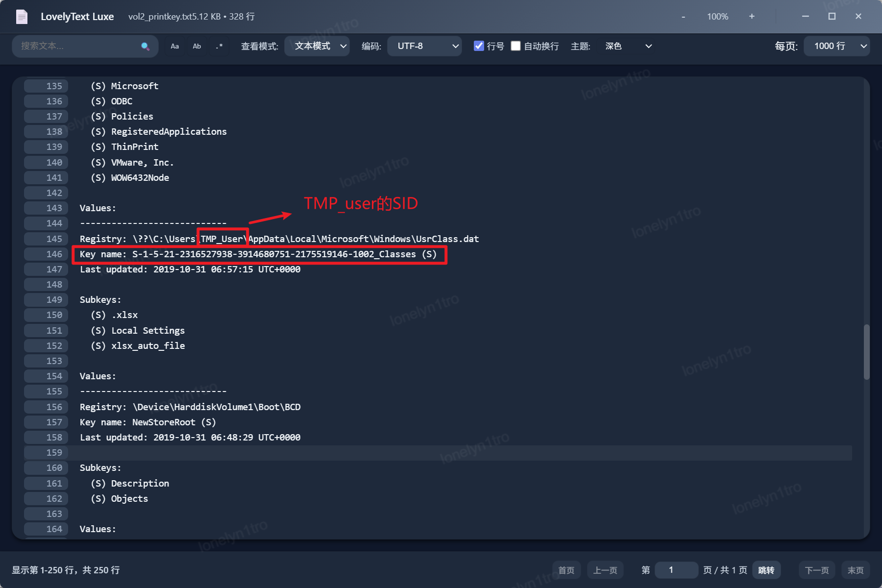Focus the 搜索文本 search field
This screenshot has width=882, height=588.
78,46
